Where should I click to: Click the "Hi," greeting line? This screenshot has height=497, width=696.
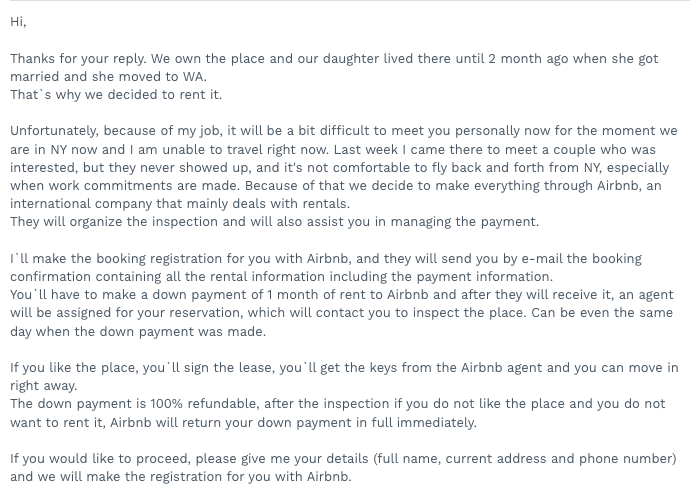(18, 22)
